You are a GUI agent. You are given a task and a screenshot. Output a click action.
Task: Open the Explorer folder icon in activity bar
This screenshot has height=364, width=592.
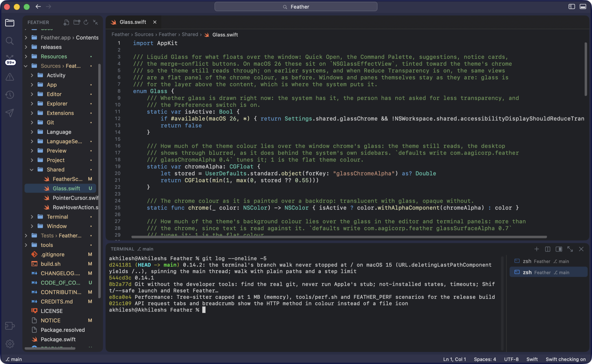click(x=10, y=23)
